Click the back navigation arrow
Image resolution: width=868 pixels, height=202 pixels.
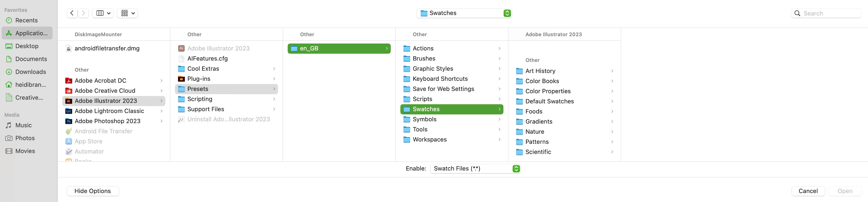(x=72, y=13)
